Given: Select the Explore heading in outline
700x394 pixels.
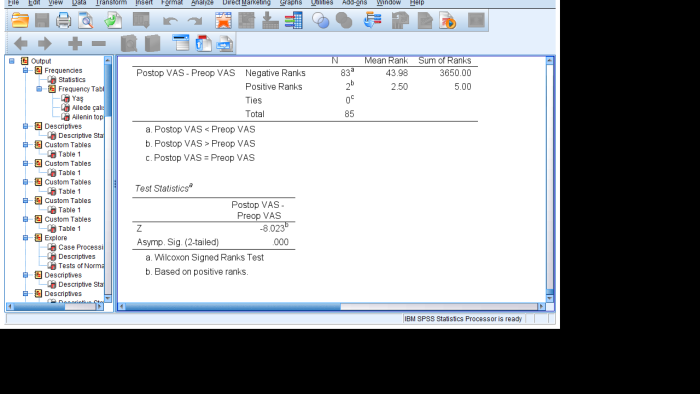Looking at the screenshot, I should point(55,238).
